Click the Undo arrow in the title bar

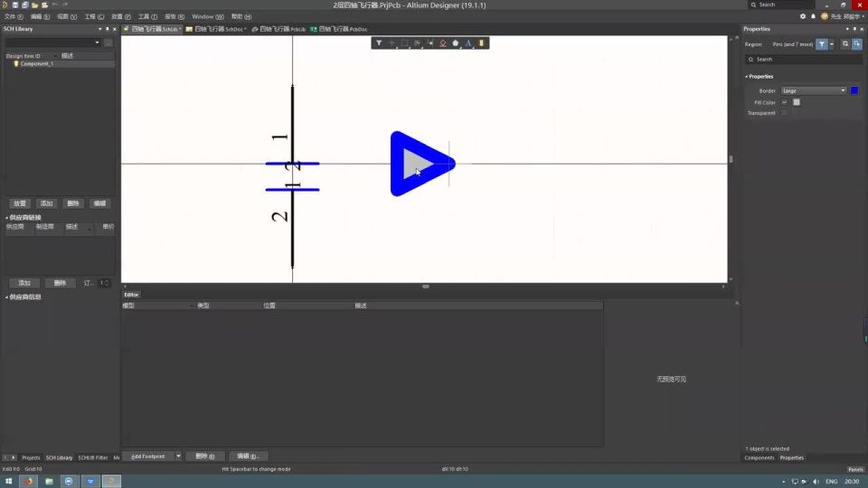(55, 5)
